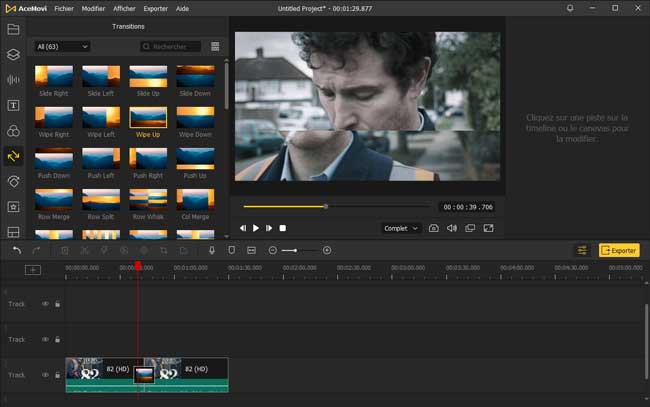This screenshot has width=650, height=407.
Task: Expand the 'All (63)' category dropdown
Action: tap(62, 47)
